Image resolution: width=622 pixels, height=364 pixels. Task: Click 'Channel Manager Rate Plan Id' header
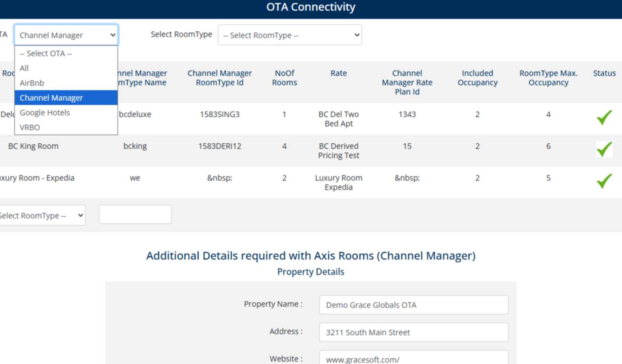click(x=407, y=82)
